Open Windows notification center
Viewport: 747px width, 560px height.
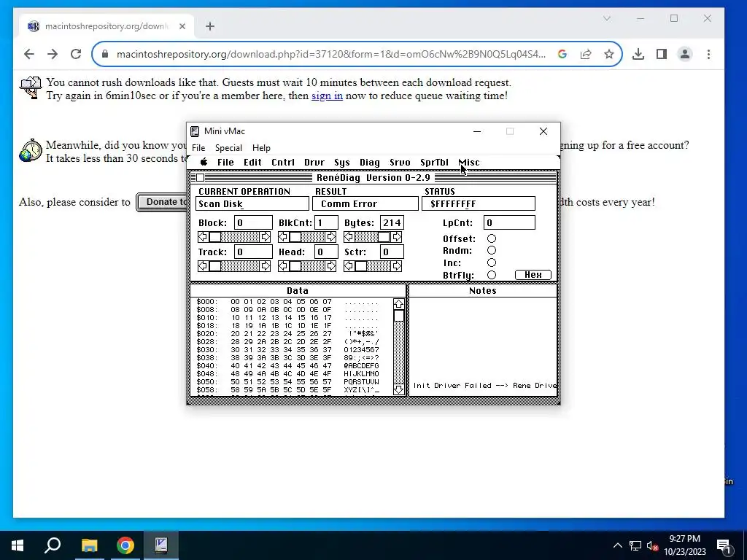point(724,545)
